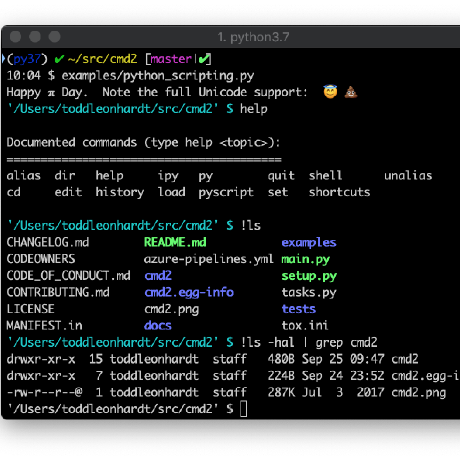Click the poop emoji
This screenshot has height=460, width=460.
coord(351,92)
